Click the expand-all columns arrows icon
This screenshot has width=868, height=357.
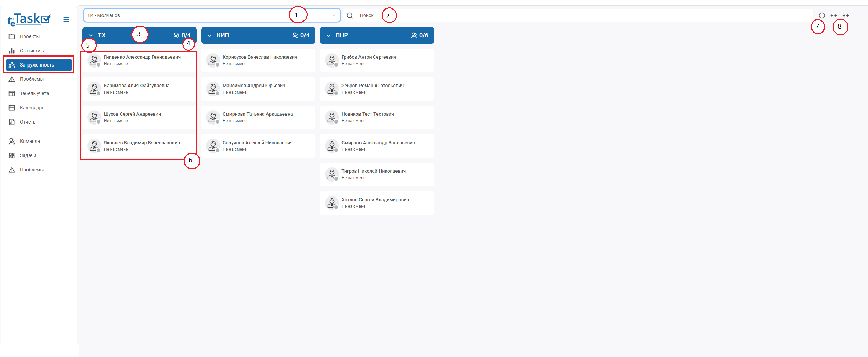(834, 15)
